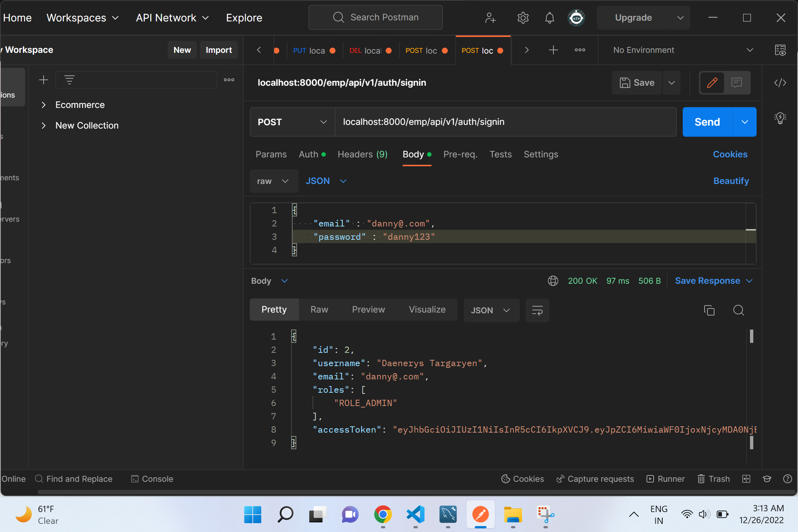798x532 pixels.
Task: Open the Runner from the status bar
Action: (x=665, y=479)
